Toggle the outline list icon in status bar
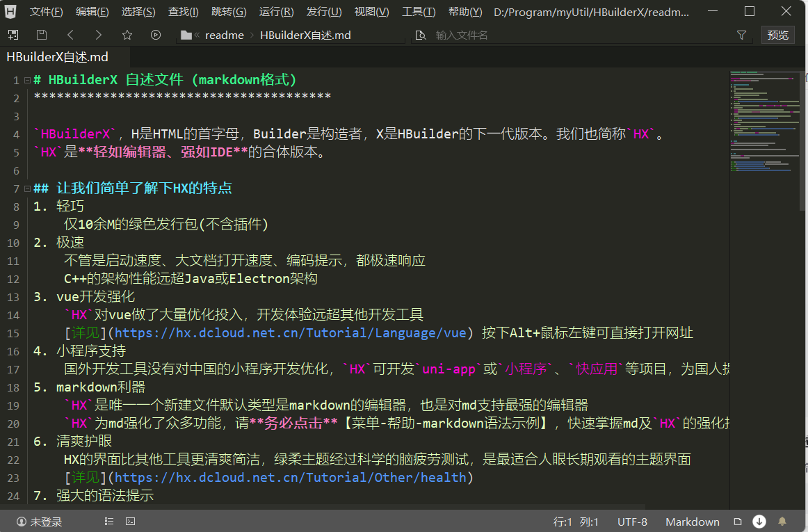The image size is (808, 532). (108, 521)
